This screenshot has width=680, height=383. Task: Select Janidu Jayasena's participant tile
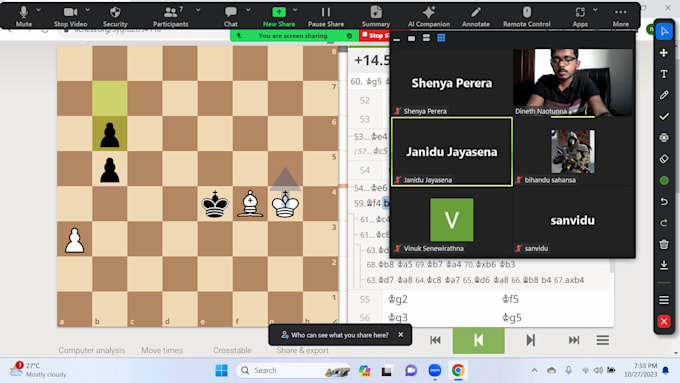click(451, 152)
